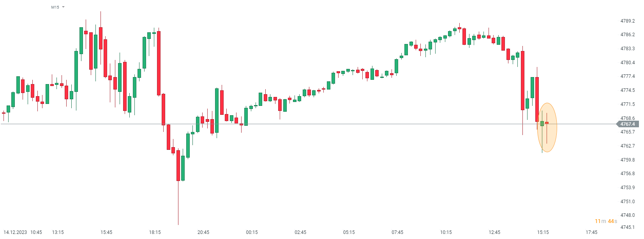
Task: Click the 20:45 time axis label
Action: (203, 232)
